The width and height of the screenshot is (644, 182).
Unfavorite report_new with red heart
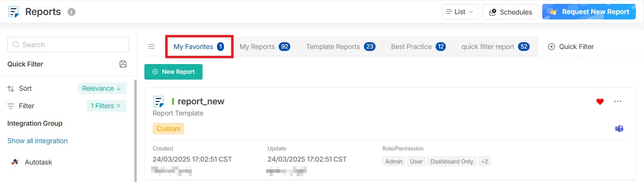(600, 101)
